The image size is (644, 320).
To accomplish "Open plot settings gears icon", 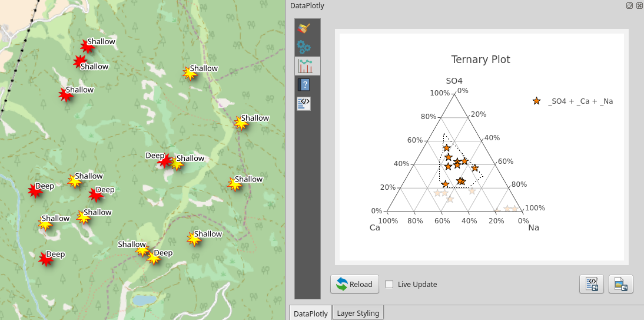I will pyautogui.click(x=304, y=47).
